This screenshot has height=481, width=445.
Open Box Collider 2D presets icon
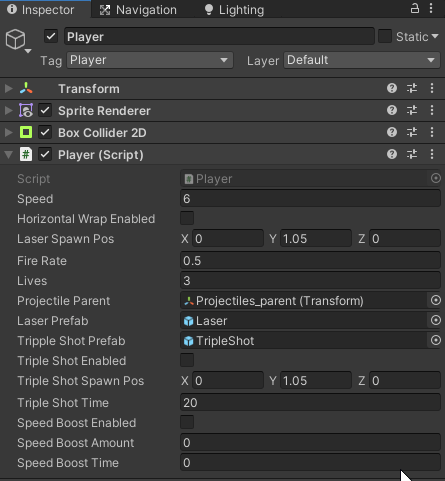412,132
